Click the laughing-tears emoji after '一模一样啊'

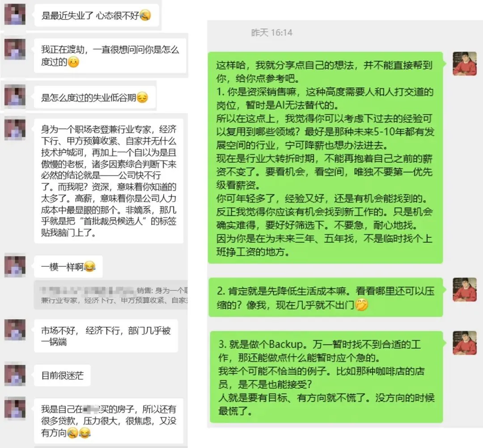click(89, 266)
